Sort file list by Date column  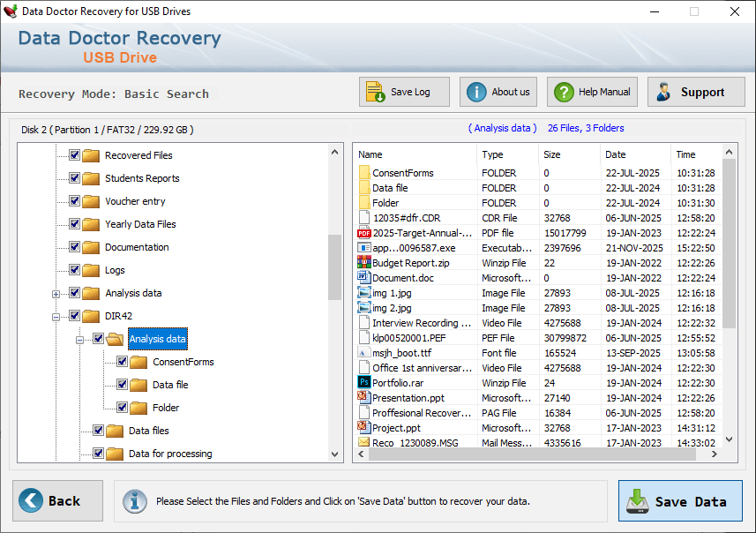[x=635, y=154]
